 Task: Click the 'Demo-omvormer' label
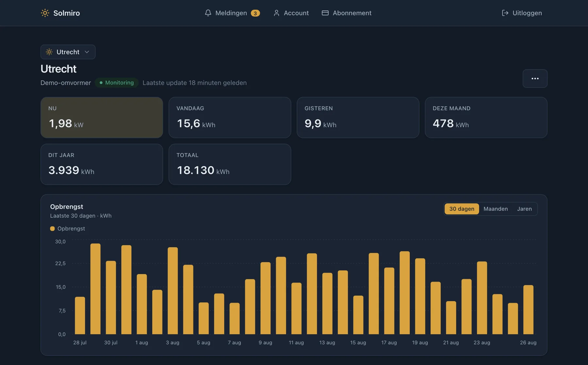coord(66,83)
